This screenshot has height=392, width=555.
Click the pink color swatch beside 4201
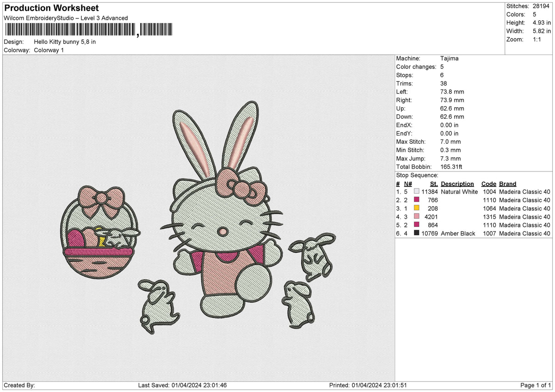click(417, 217)
